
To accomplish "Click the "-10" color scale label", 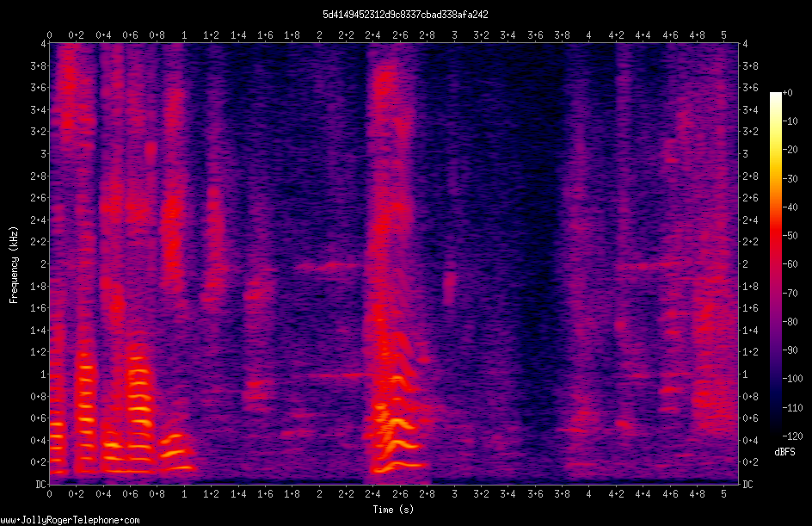I will pos(790,121).
